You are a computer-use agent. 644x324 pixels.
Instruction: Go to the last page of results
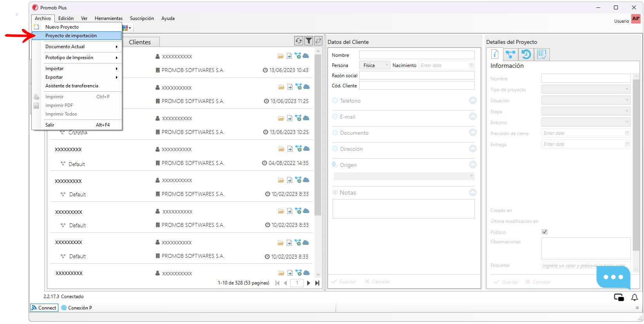point(317,283)
